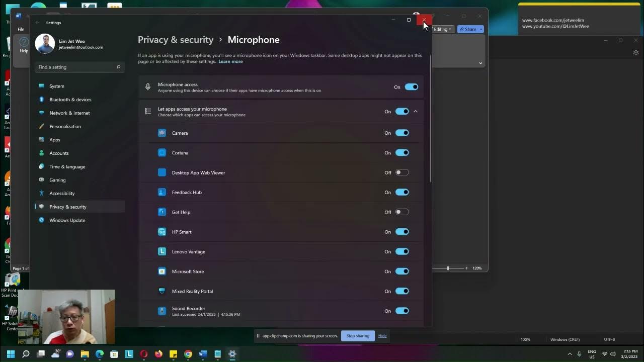Open Firefox from the taskbar
This screenshot has height=362, width=644.
tap(158, 354)
